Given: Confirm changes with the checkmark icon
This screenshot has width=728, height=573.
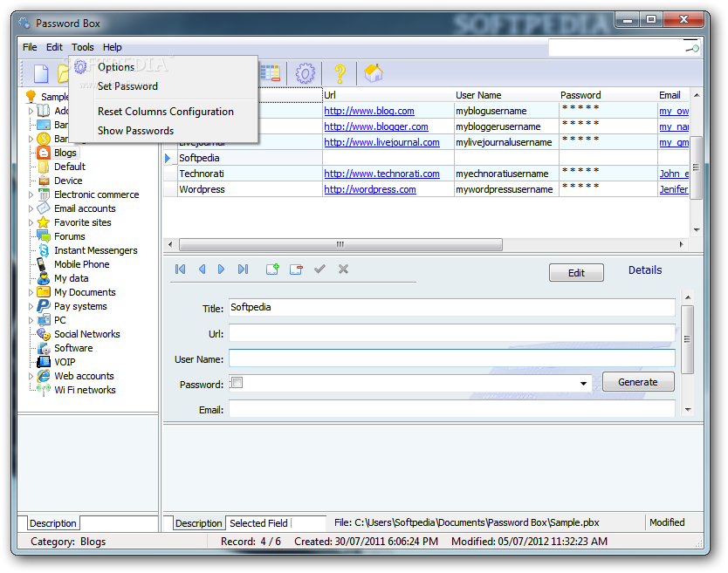Looking at the screenshot, I should coord(319,269).
